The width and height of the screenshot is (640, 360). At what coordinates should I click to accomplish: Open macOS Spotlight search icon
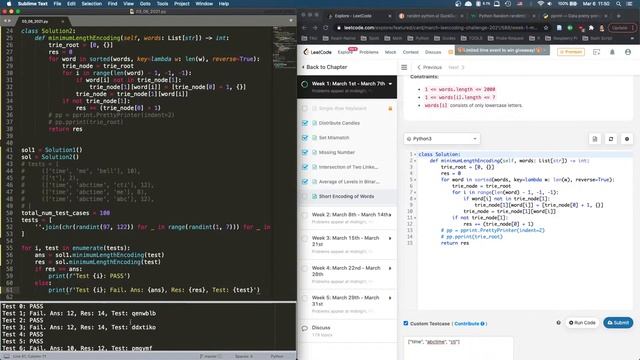[x=619, y=4]
